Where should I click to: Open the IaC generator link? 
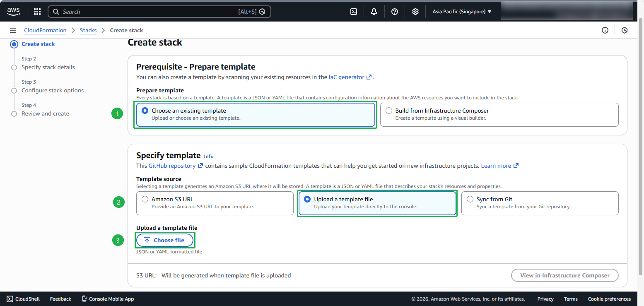347,77
